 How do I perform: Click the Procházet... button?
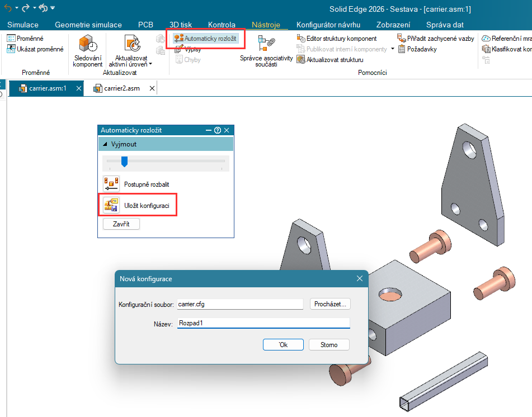330,304
